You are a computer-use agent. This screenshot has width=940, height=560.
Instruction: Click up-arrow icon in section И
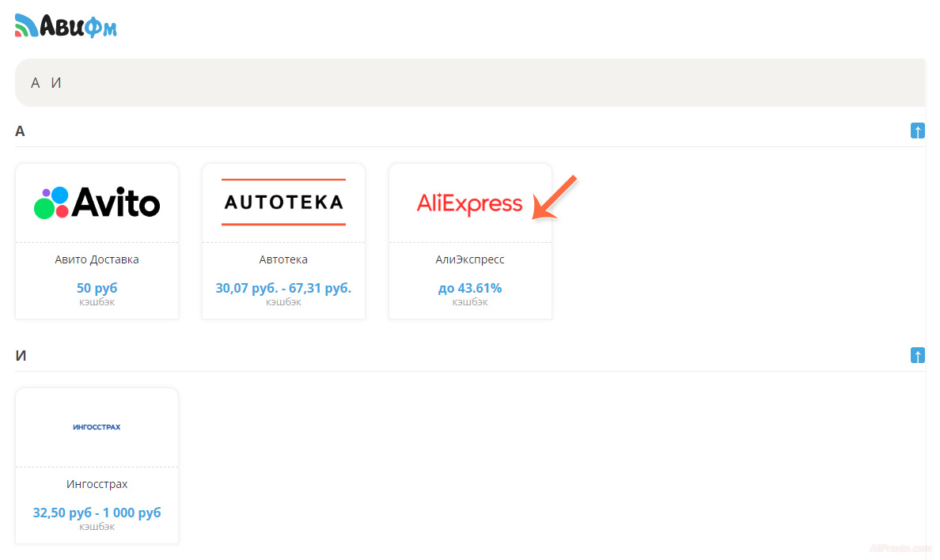[917, 355]
